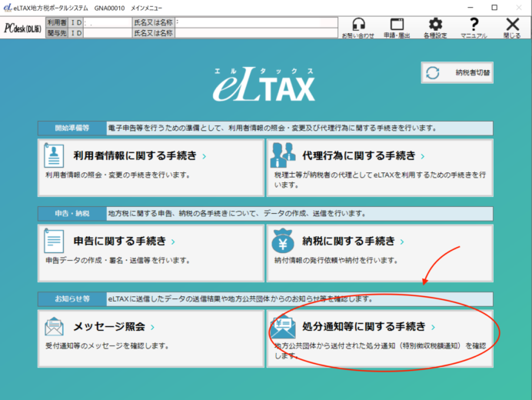Click chevron next to 代理行為に関する手続き
This screenshot has height=400, width=532.
tap(423, 156)
